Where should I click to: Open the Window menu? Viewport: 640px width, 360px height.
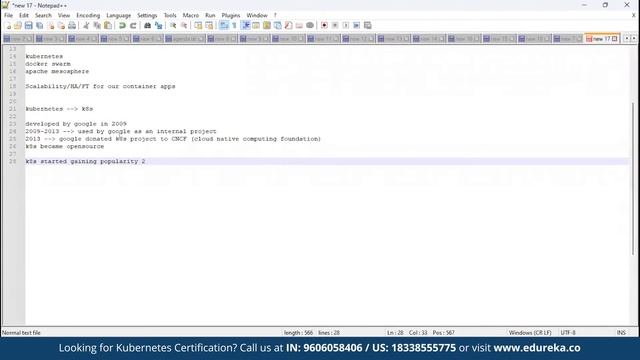click(x=257, y=15)
